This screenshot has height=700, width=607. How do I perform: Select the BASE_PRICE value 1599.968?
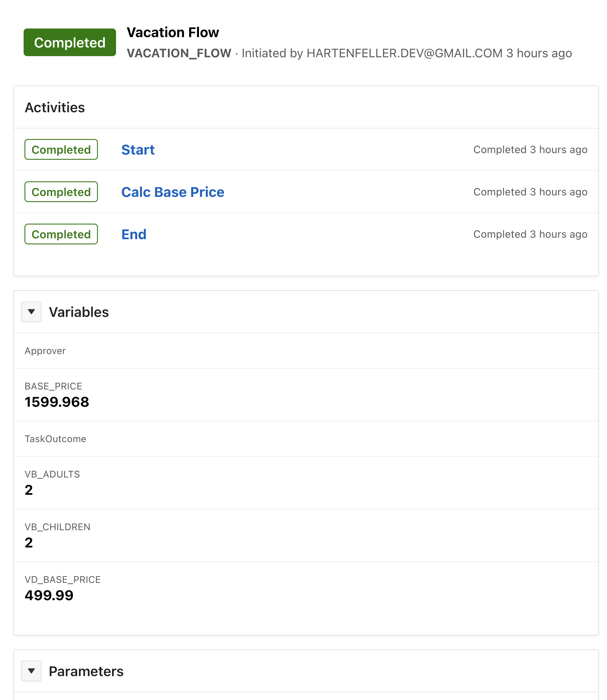57,402
